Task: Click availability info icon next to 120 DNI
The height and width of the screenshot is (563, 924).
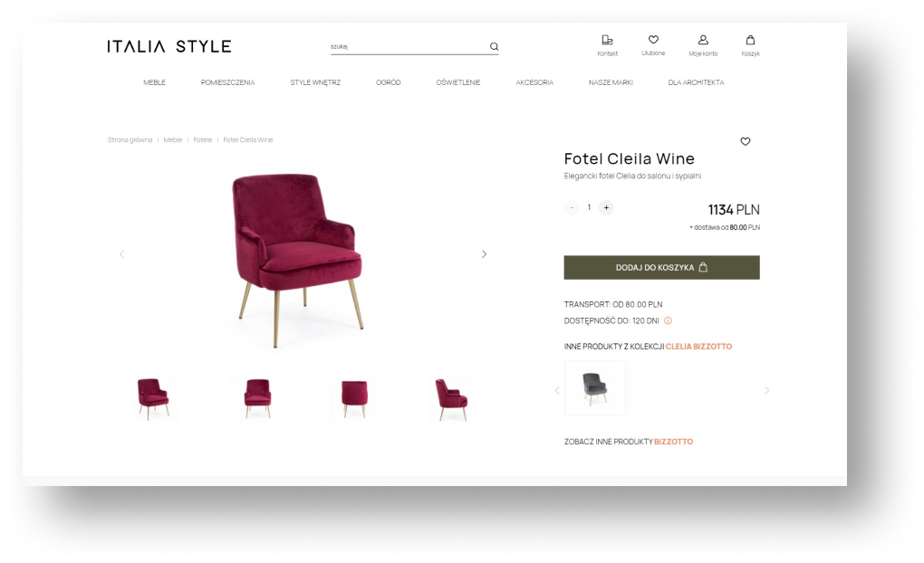Action: click(668, 321)
